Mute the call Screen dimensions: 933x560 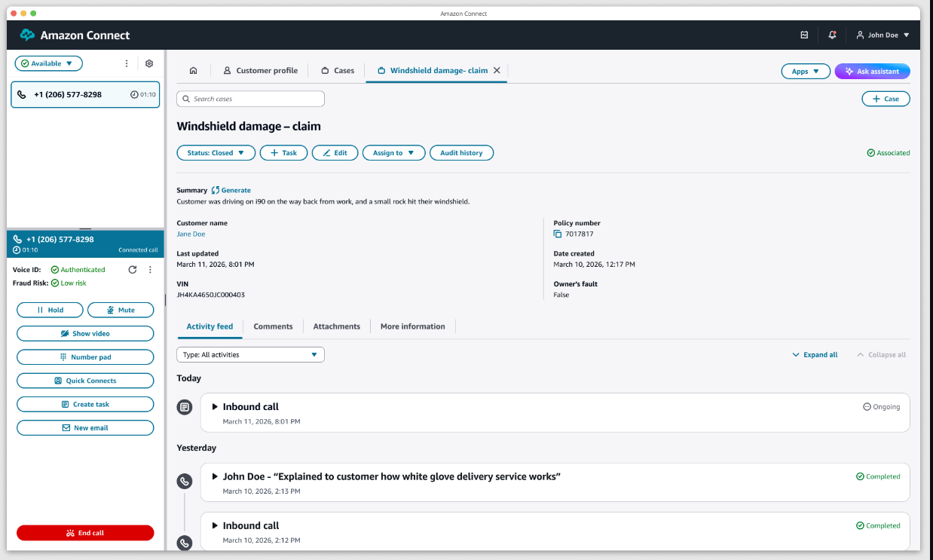(121, 310)
